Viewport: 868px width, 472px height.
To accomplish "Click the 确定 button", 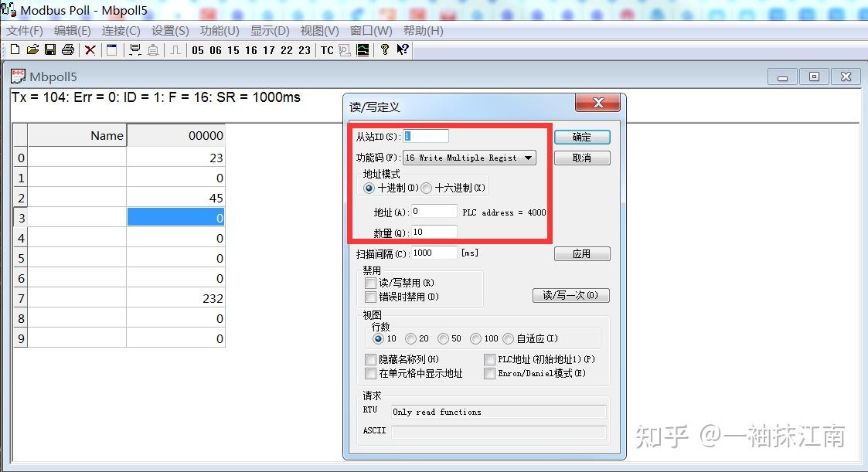I will [x=581, y=137].
